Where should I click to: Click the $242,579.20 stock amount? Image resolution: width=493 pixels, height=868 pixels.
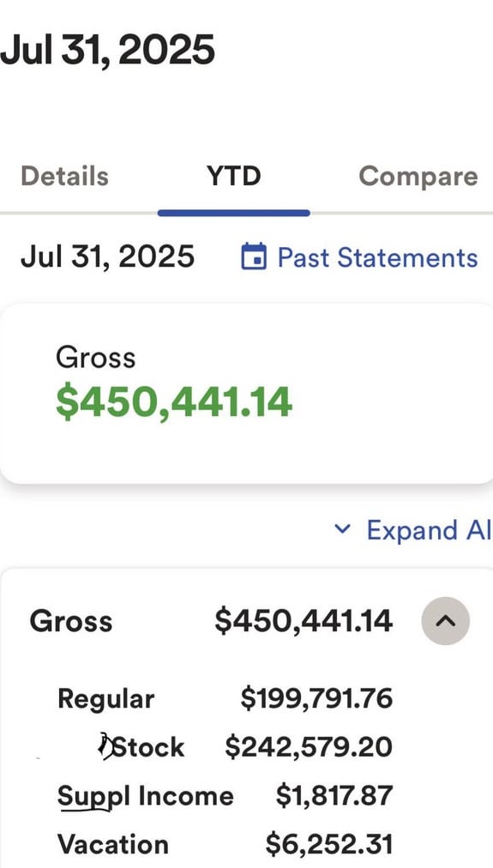tap(309, 747)
